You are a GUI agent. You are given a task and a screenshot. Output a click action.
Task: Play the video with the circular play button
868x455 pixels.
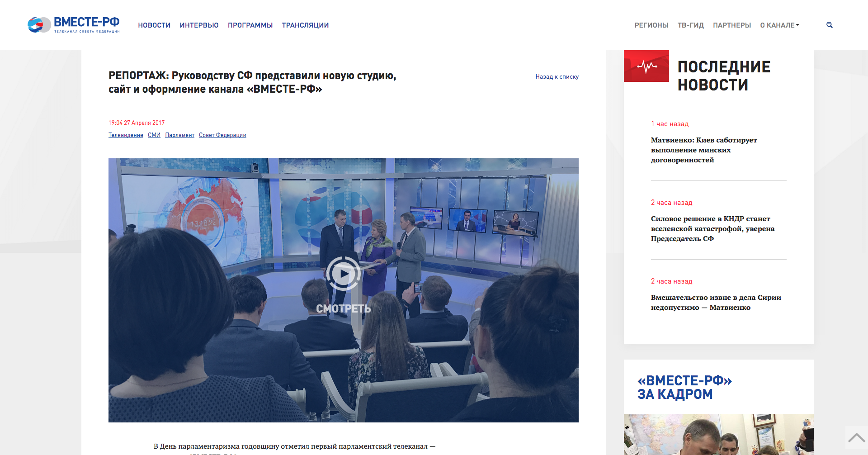coord(344,273)
